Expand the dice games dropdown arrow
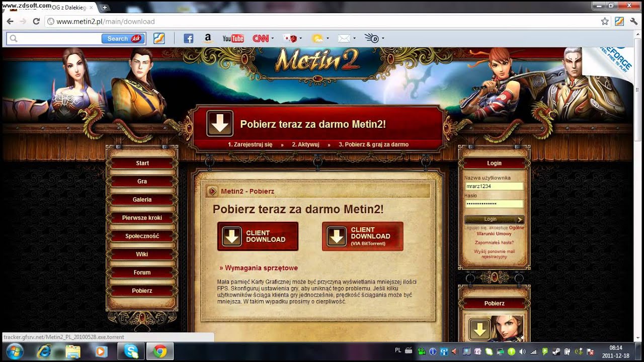Viewport: 644px width, 362px height. click(300, 39)
